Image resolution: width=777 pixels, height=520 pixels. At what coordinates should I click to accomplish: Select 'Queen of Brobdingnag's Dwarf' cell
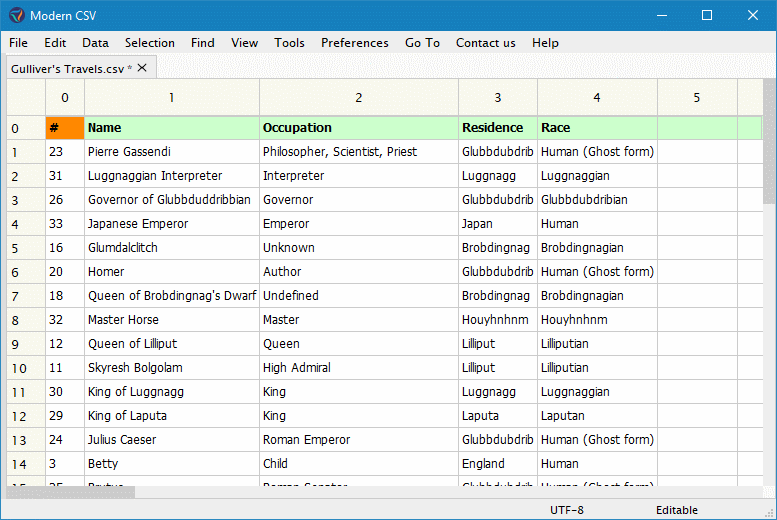(x=172, y=296)
